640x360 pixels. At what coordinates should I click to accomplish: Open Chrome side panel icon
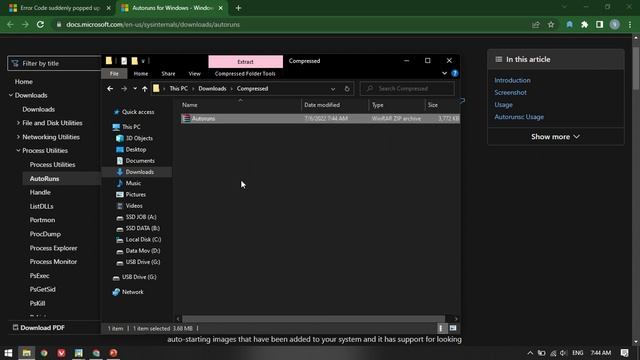click(x=599, y=24)
